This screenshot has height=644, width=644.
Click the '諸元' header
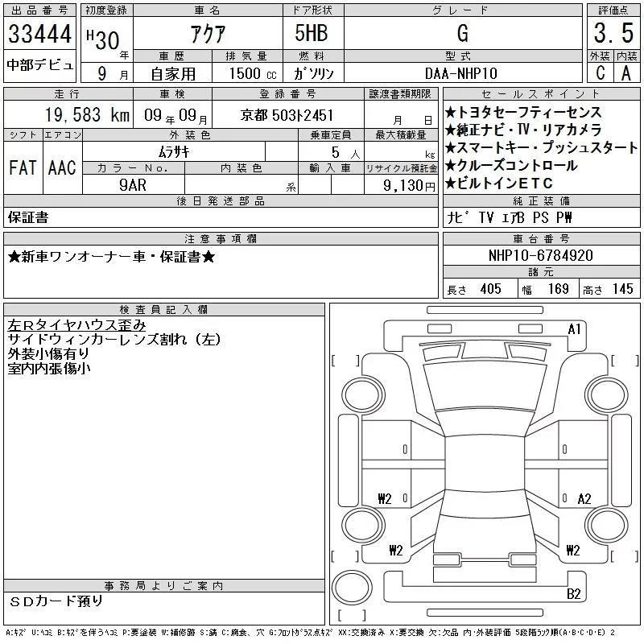pos(541,271)
